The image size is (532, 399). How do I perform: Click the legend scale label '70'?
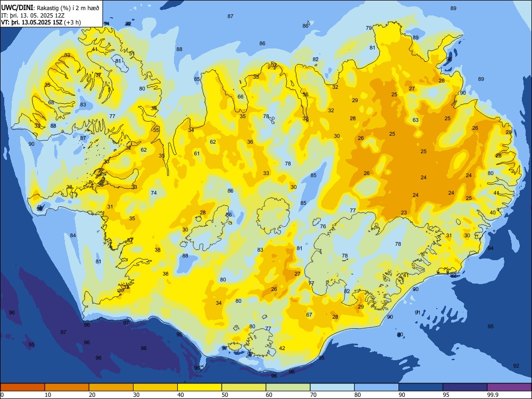click(x=314, y=395)
